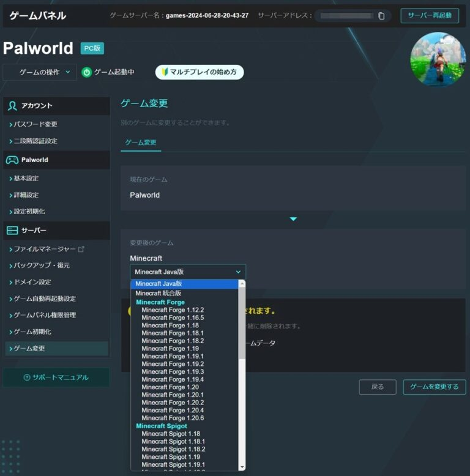Viewport: 470px width, 476px height.
Task: Choose Minecraft Forge 1.18.1
Action: [184, 333]
